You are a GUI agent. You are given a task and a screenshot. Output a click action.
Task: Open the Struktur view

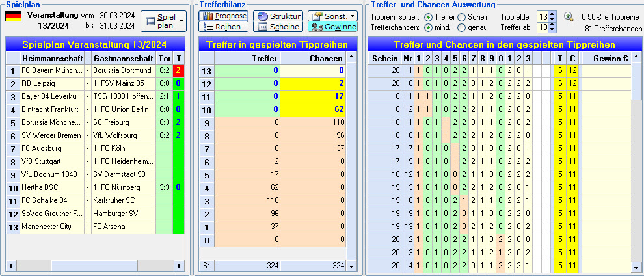278,16
